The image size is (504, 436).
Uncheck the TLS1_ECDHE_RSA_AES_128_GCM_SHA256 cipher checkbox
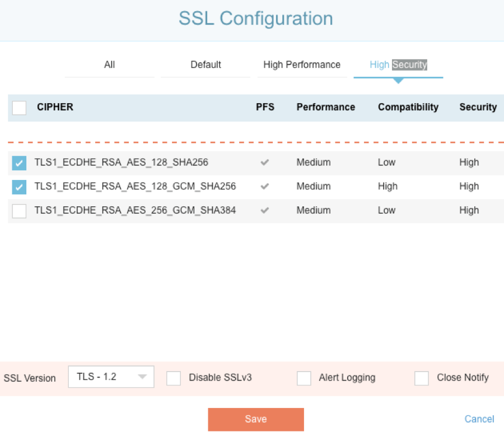19,187
